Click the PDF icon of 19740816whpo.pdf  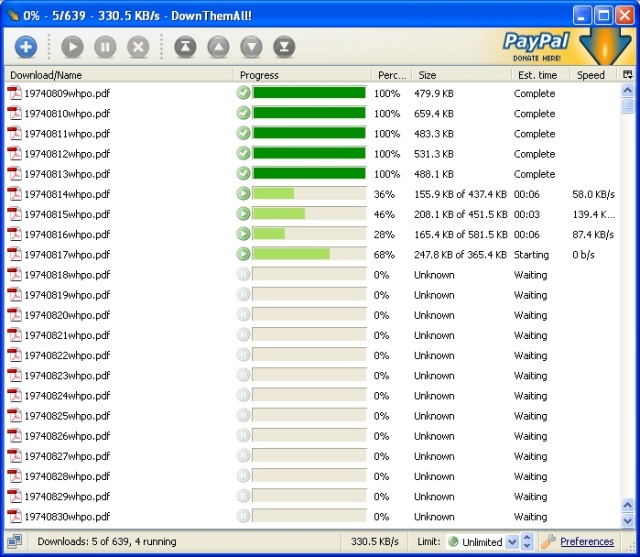[15, 234]
